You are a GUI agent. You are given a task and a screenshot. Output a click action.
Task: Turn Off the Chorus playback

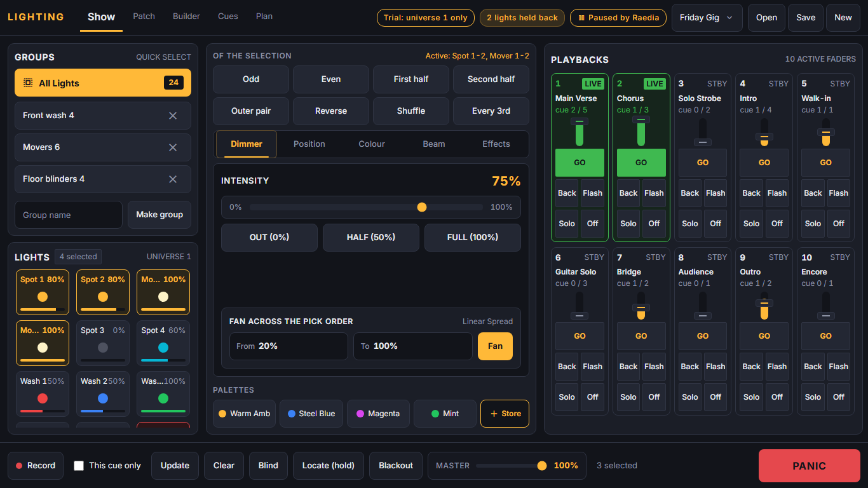tap(654, 224)
